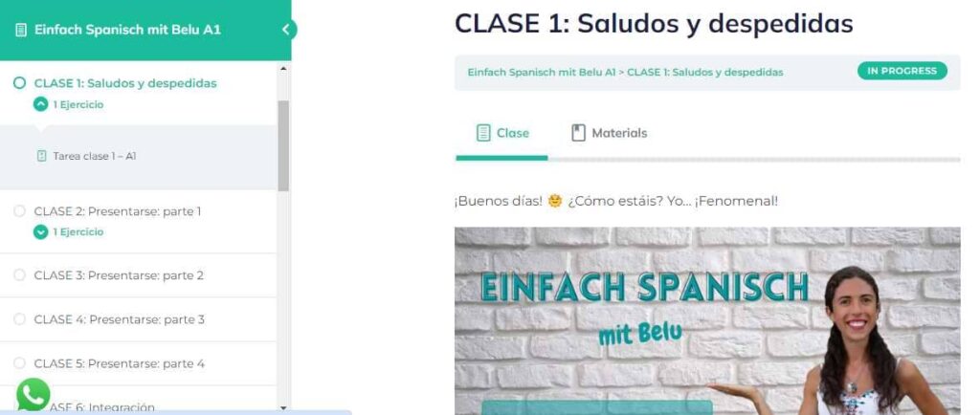The image size is (980, 415).
Task: Expand CLASE 2 exercise list
Action: (40, 232)
